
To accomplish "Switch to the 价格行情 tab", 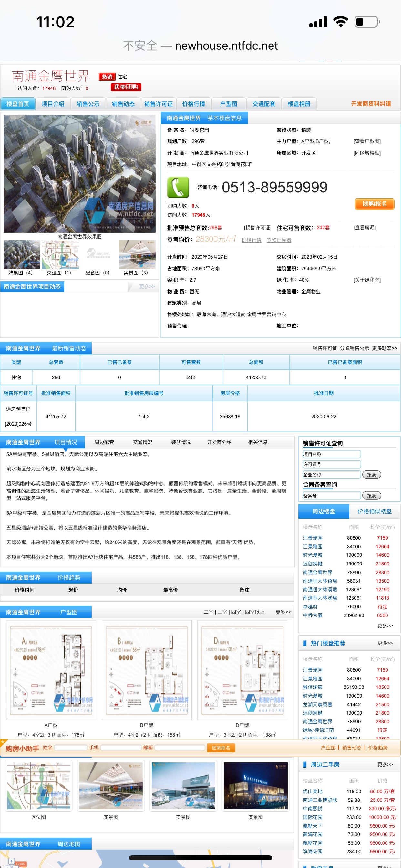I will (193, 104).
